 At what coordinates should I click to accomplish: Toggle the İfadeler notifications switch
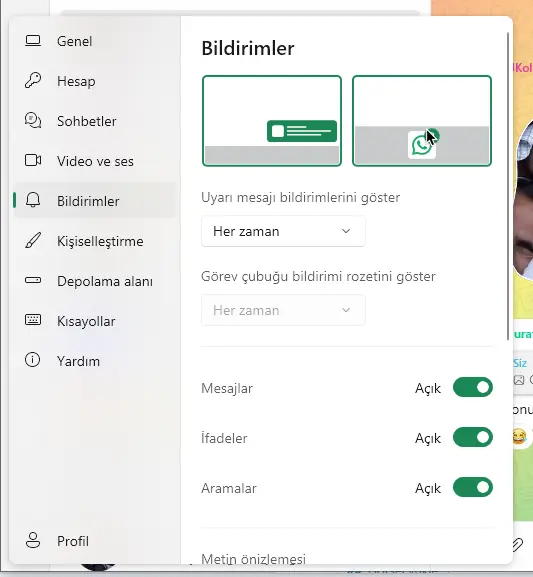(473, 438)
